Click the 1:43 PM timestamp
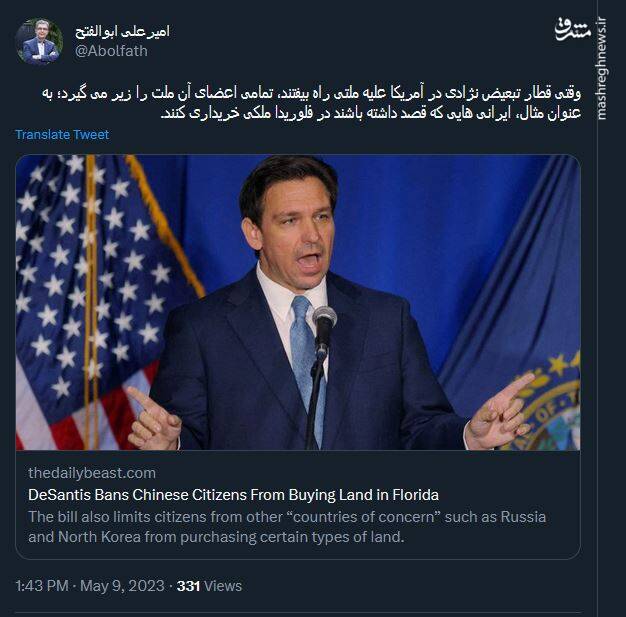 [42, 586]
